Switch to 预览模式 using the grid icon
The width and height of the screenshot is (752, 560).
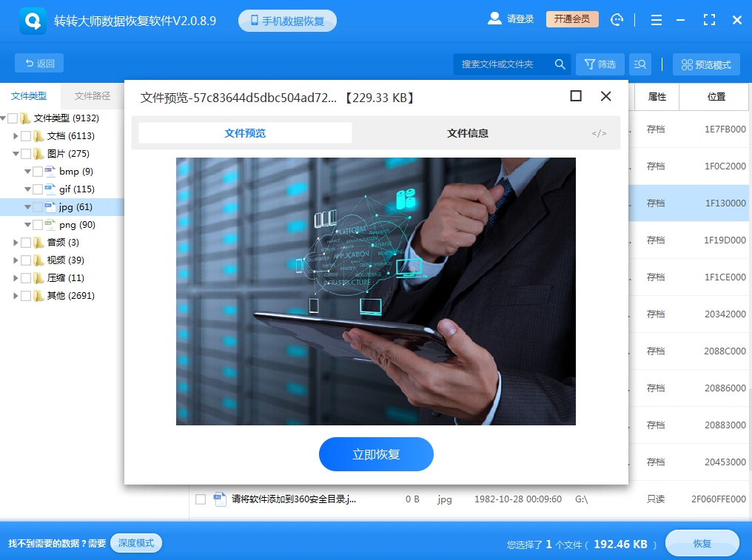(705, 64)
